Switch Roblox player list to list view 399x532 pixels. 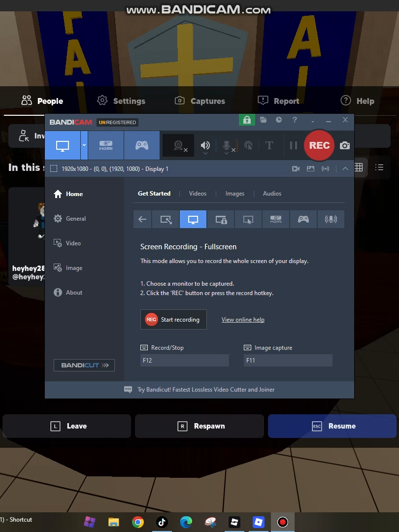pyautogui.click(x=379, y=167)
